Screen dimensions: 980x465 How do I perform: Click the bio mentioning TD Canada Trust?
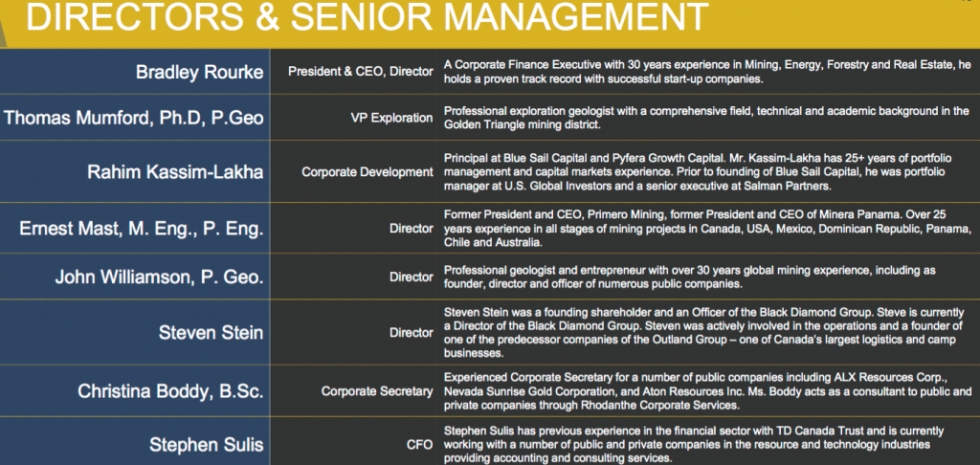tap(708, 445)
